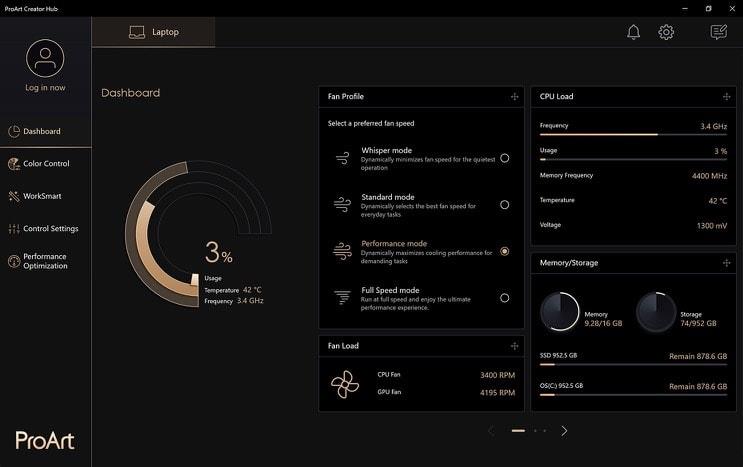743x467 pixels.
Task: Click the Color Control sidebar icon
Action: click(14, 164)
